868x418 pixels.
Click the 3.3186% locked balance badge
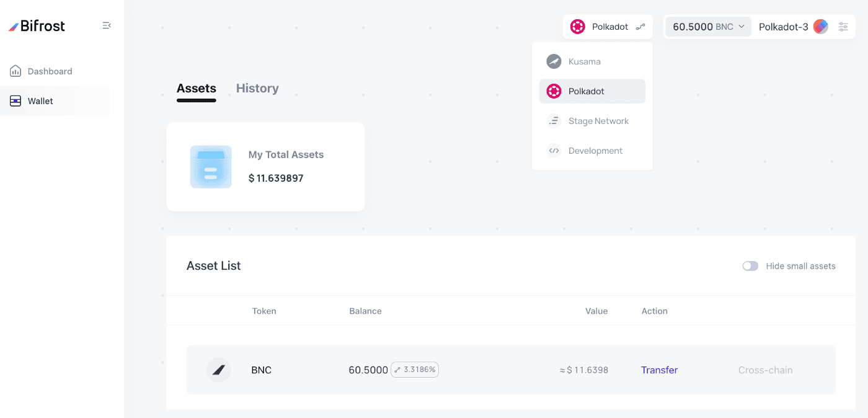(415, 370)
